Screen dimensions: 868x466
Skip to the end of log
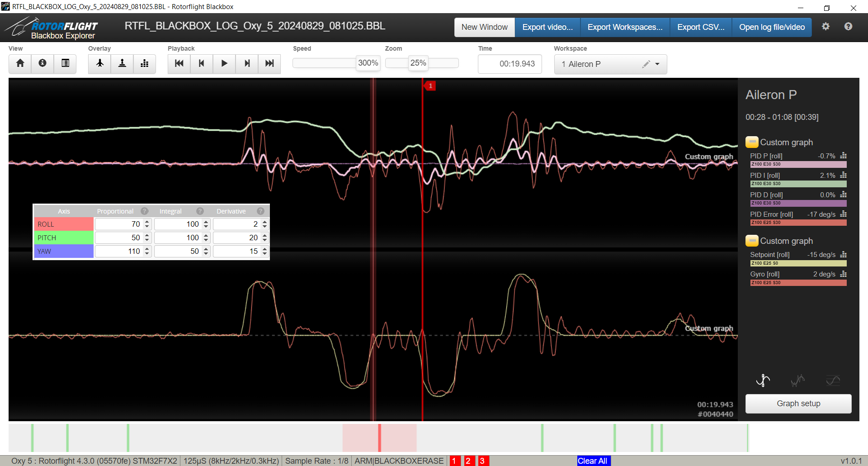pyautogui.click(x=269, y=63)
